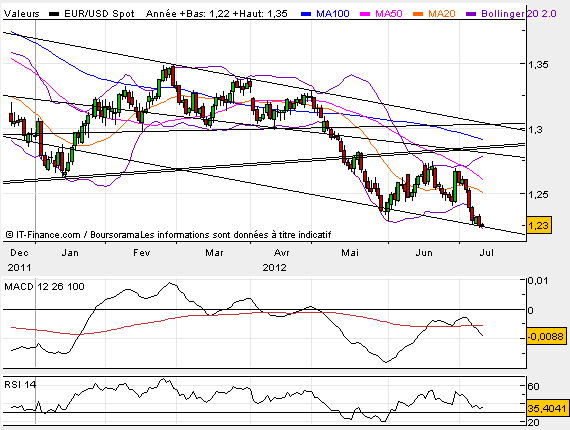Viewport: 570px width, 430px height.
Task: Click the blue MA100 legend swatch
Action: click(x=306, y=14)
